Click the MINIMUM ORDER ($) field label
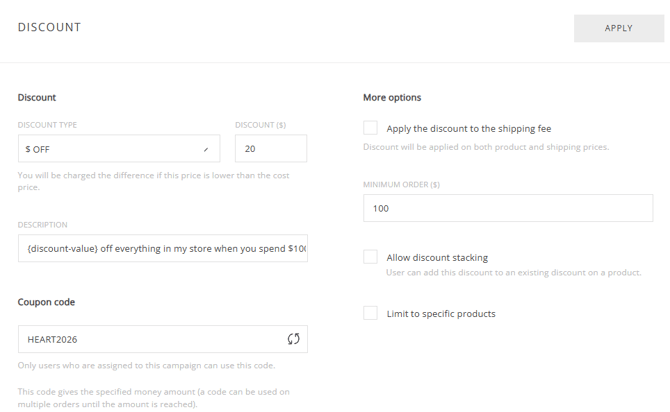Image resolution: width=670 pixels, height=412 pixels. coord(400,185)
